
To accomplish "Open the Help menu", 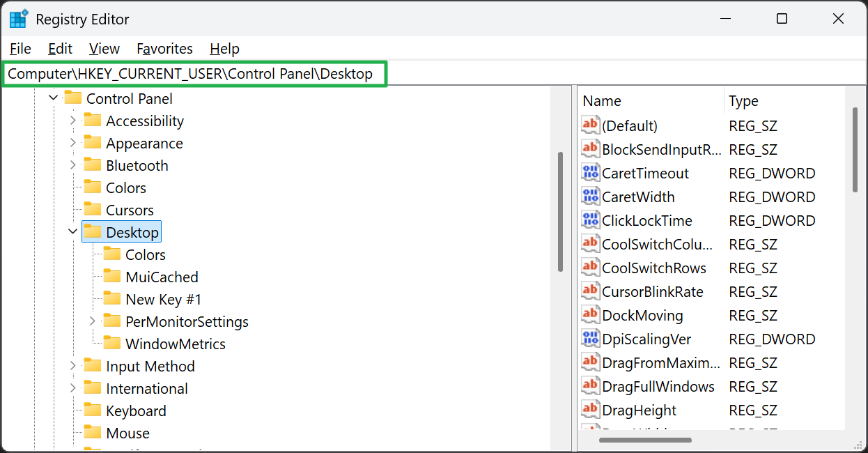I will (224, 49).
